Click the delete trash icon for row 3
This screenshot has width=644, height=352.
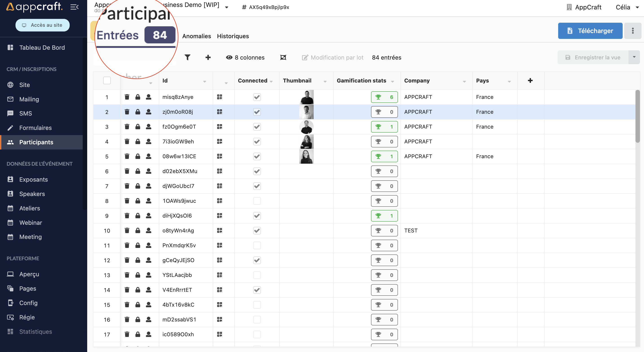[127, 127]
